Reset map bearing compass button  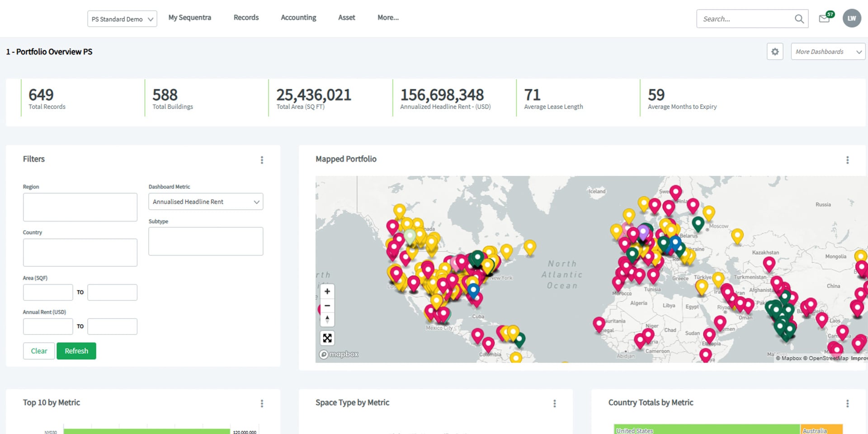327,319
